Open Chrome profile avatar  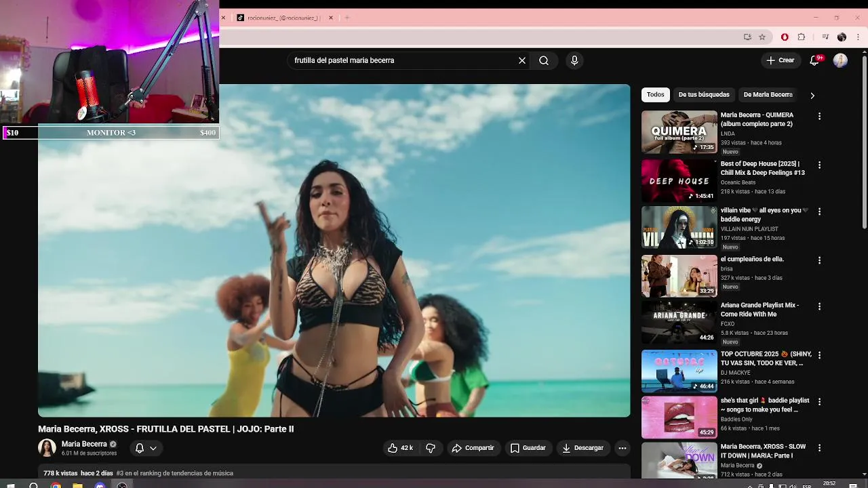click(842, 37)
